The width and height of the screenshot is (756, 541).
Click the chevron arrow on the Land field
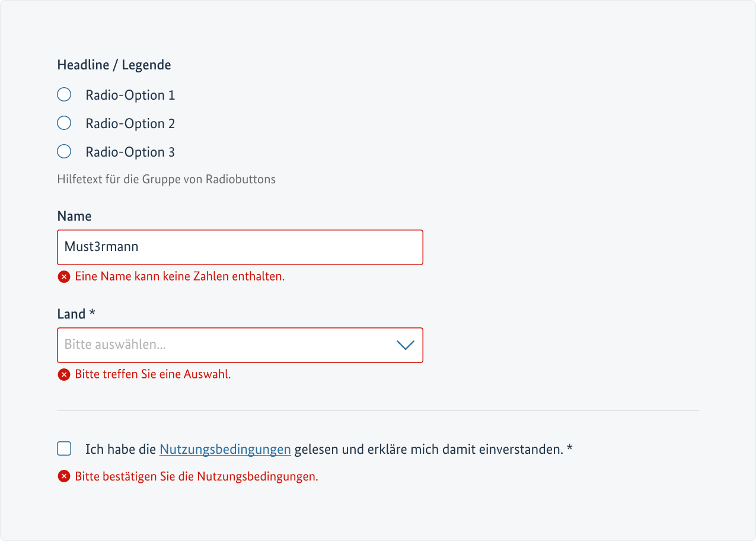coord(405,345)
